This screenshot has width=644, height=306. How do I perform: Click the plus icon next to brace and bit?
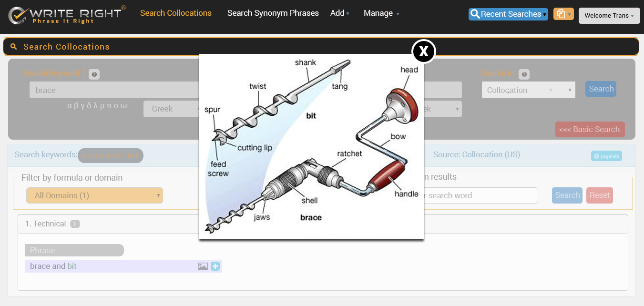[215, 266]
